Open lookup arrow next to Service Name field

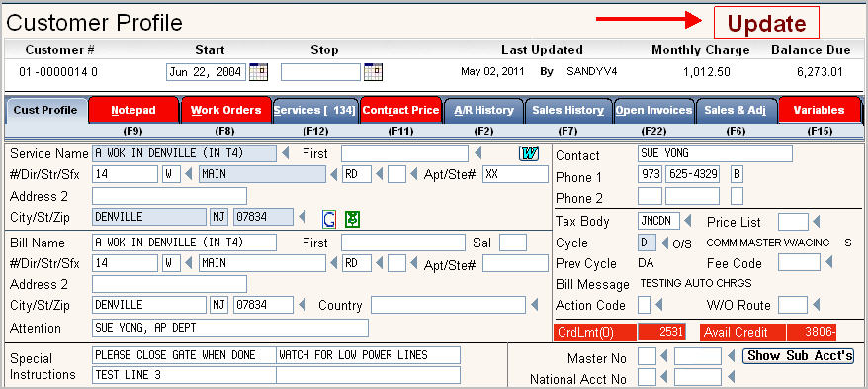point(286,153)
